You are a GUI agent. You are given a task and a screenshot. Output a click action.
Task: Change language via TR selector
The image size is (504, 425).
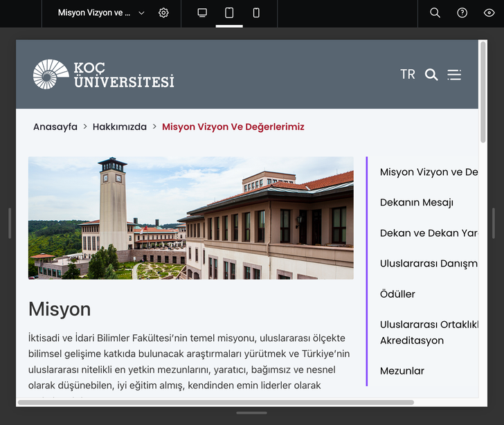(x=408, y=75)
